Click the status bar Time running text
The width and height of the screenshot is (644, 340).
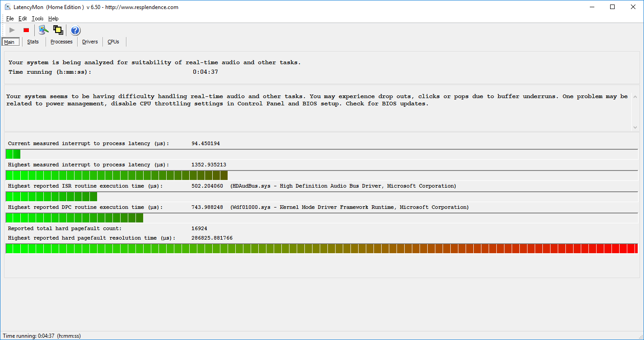click(x=42, y=336)
